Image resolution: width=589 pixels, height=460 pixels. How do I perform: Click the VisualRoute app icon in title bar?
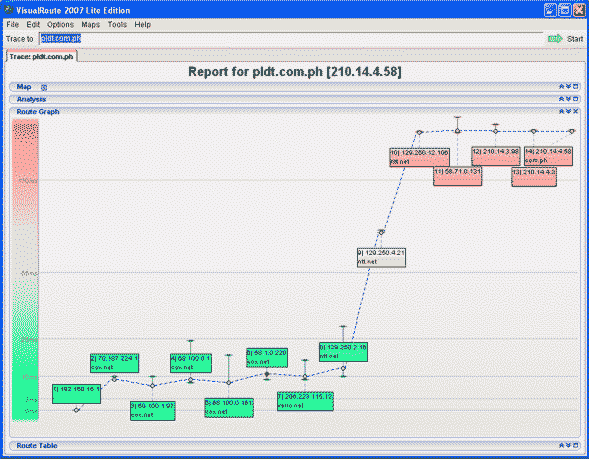pyautogui.click(x=9, y=9)
